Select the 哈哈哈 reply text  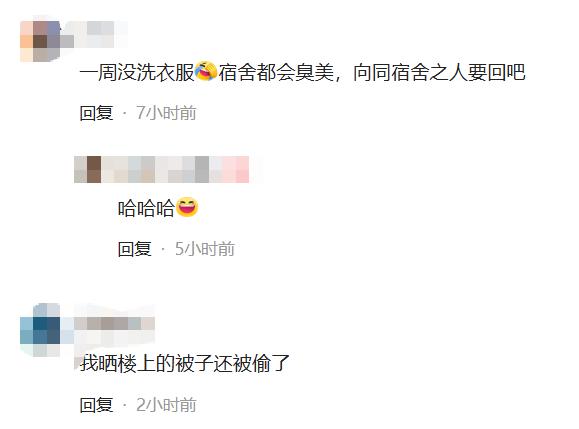point(146,208)
